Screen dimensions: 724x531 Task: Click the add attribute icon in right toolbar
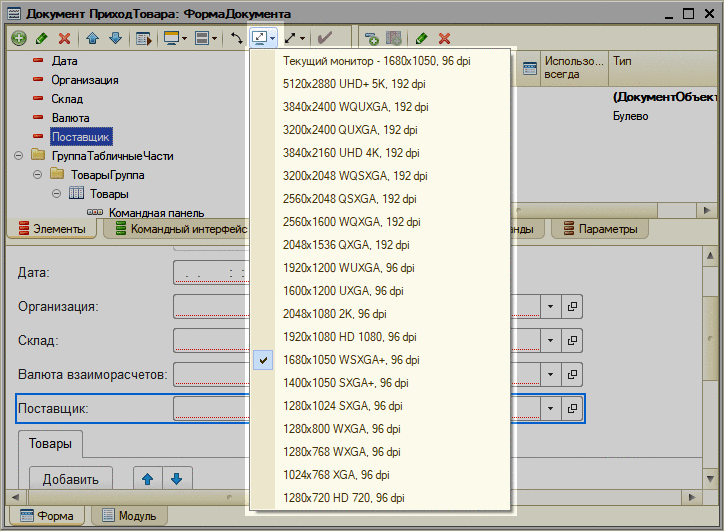371,38
